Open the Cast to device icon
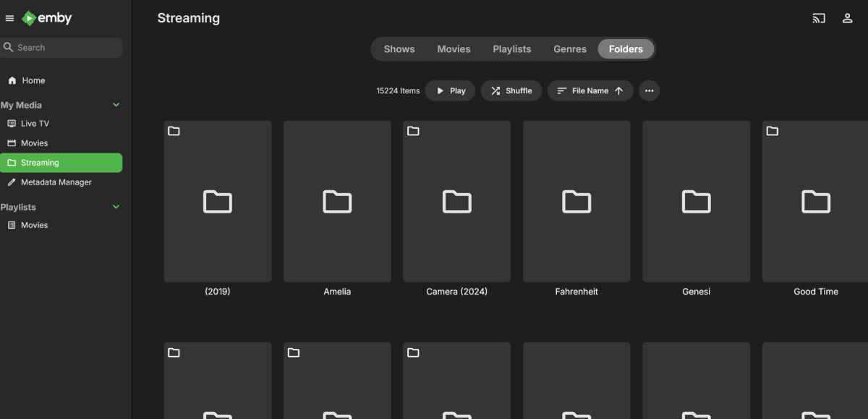The image size is (868, 419). click(818, 18)
